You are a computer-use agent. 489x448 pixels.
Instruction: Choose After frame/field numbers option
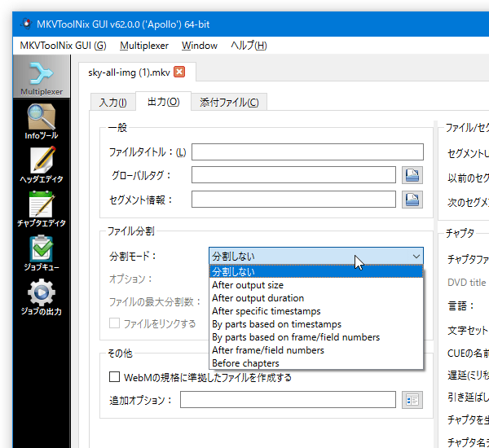click(x=316, y=350)
